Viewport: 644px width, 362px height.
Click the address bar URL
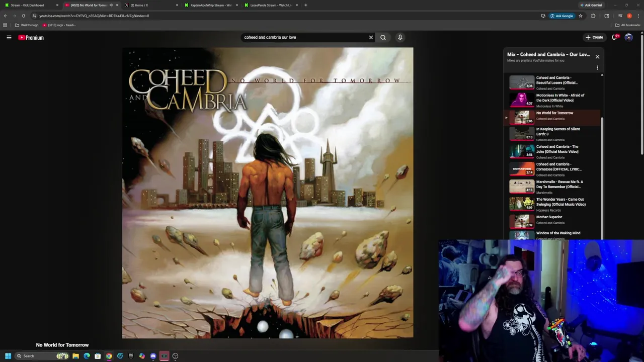coord(94,16)
